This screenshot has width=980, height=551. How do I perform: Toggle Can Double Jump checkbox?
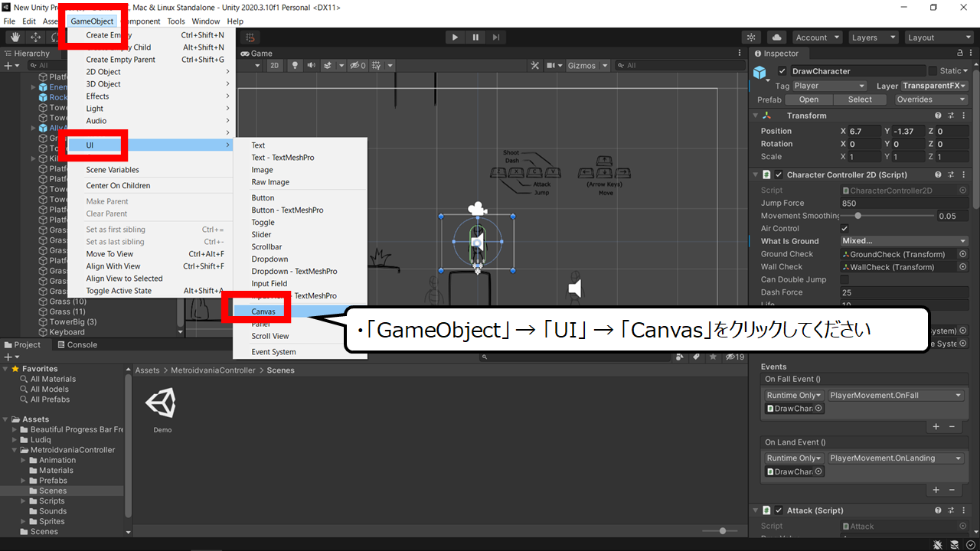[844, 279]
